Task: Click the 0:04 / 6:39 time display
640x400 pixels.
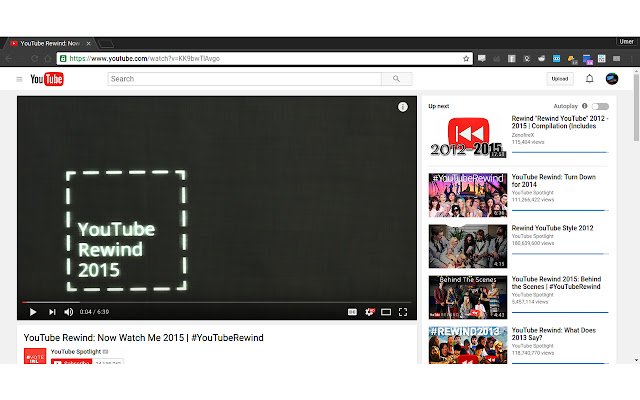Action: tap(94, 312)
